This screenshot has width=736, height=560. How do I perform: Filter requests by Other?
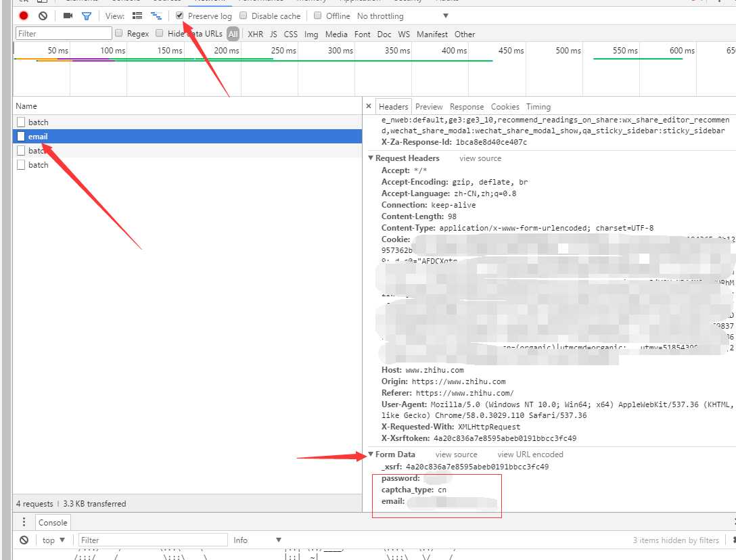pyautogui.click(x=465, y=34)
